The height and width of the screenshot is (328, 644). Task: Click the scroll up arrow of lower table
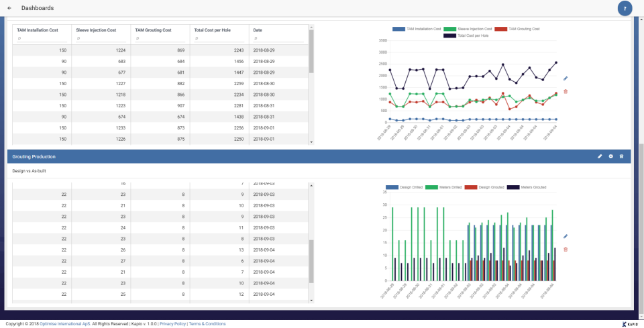tap(311, 186)
